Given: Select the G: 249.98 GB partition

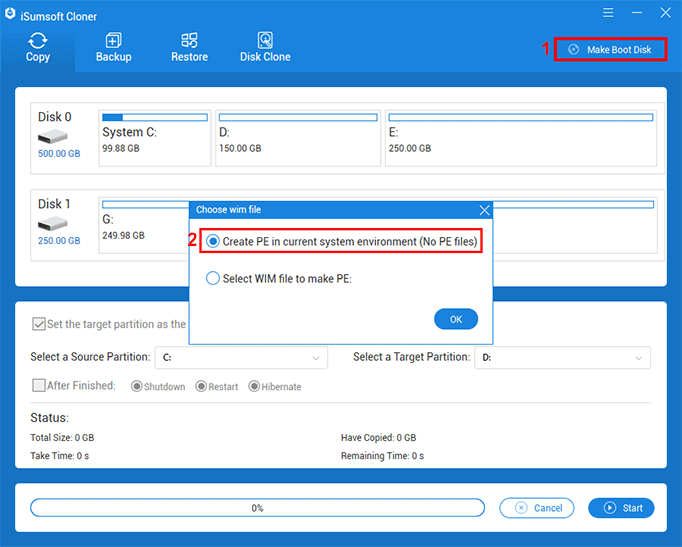Looking at the screenshot, I should click(144, 225).
